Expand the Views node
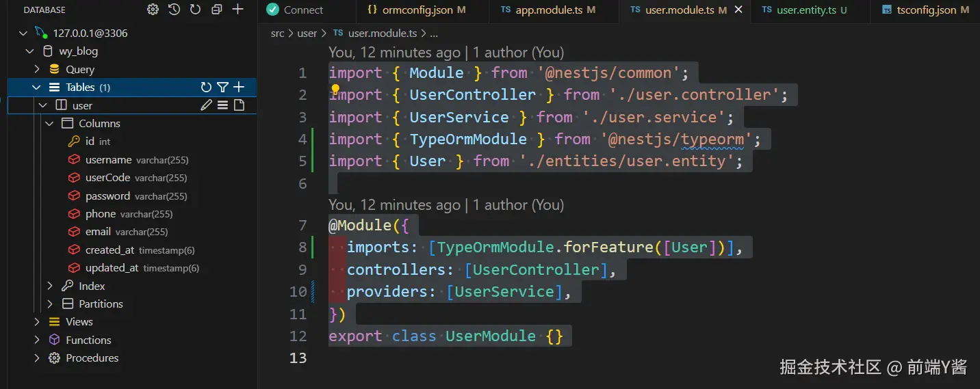The height and width of the screenshot is (389, 980). click(37, 321)
